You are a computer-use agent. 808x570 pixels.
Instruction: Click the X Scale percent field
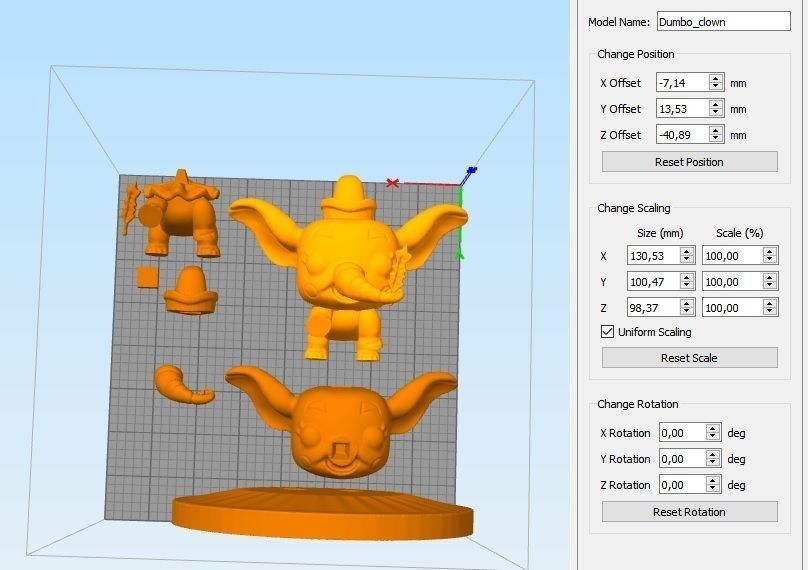pyautogui.click(x=732, y=256)
